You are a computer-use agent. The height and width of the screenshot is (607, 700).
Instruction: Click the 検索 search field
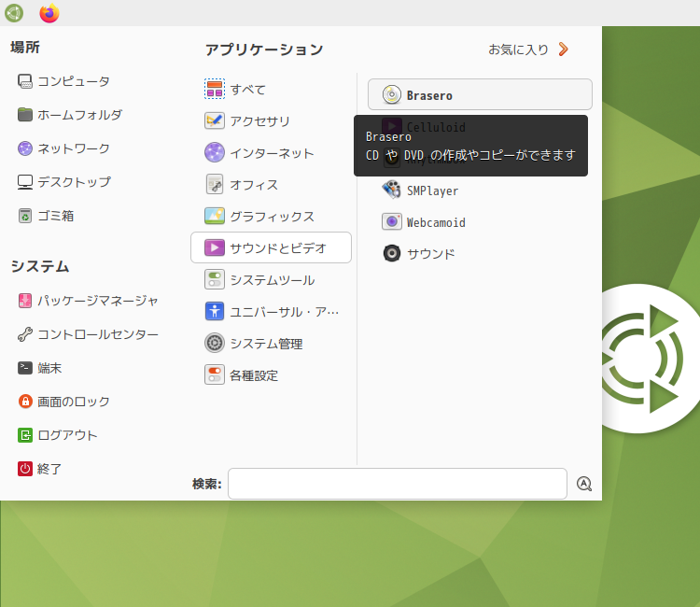point(398,484)
